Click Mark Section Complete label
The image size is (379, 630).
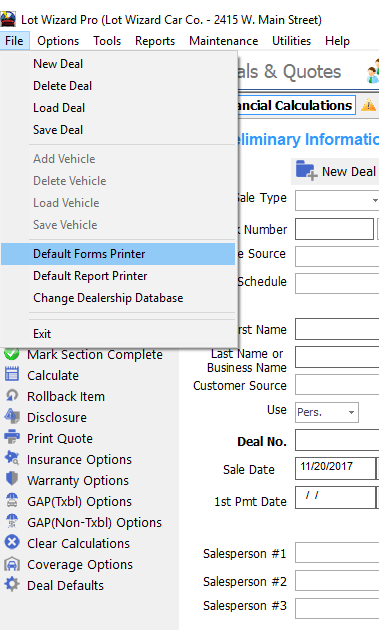tap(95, 355)
